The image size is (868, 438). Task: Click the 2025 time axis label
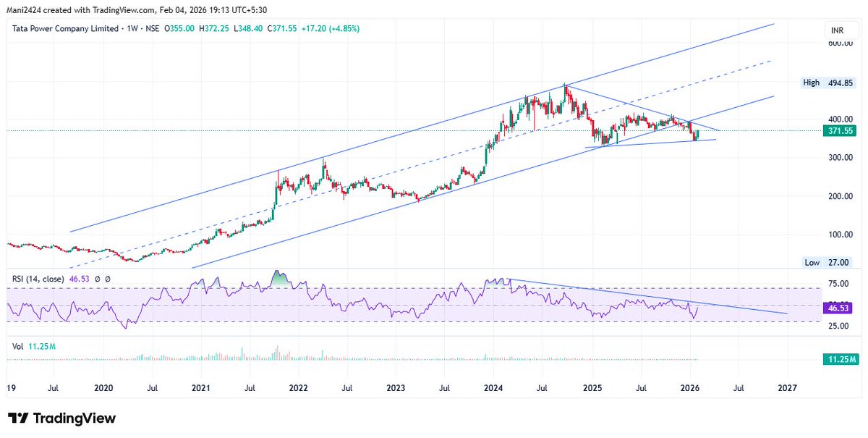(x=592, y=388)
